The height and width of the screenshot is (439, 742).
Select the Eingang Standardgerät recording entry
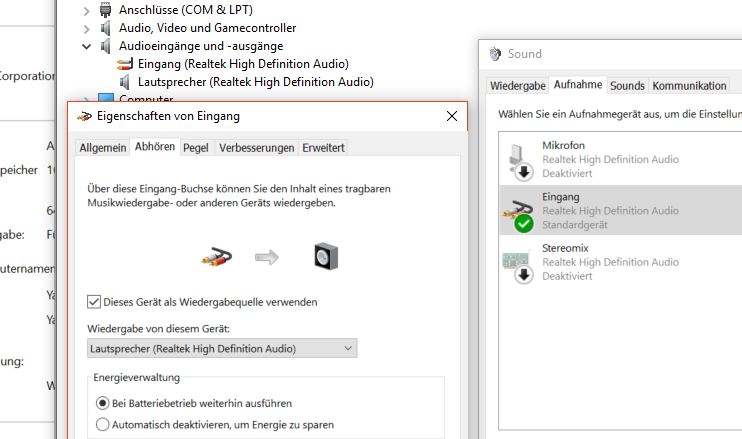[621, 211]
